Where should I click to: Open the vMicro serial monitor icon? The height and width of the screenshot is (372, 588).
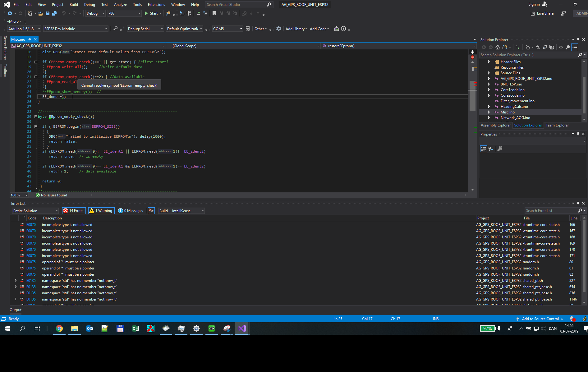click(x=248, y=29)
